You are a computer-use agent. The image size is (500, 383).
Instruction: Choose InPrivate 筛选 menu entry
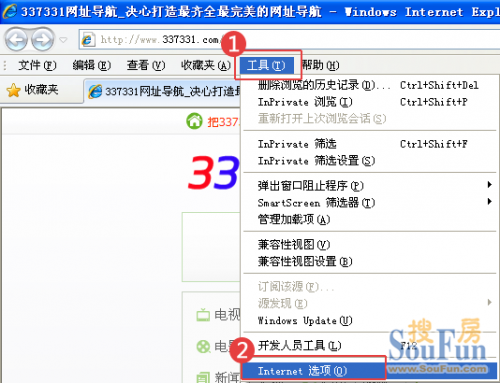point(370,144)
